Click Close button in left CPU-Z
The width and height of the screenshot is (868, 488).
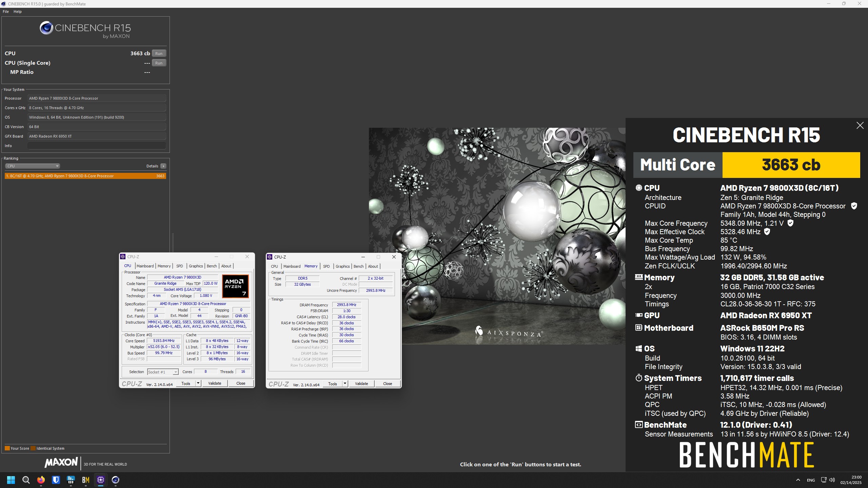coord(241,383)
